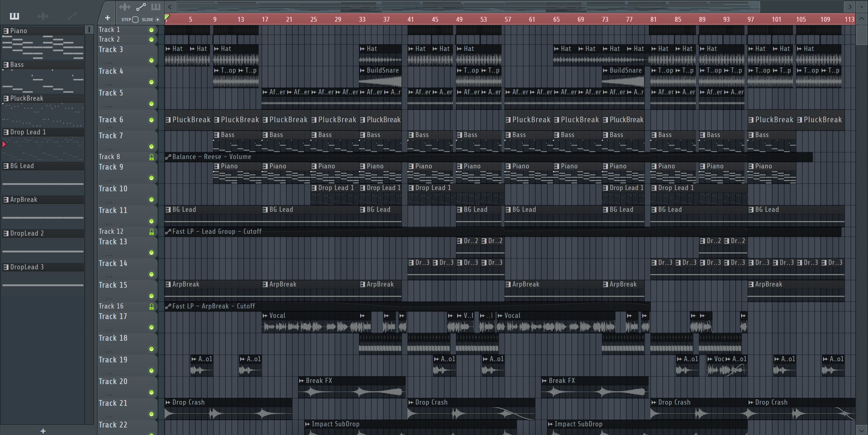Click the DropLead 3 pattern icon in picker
The image size is (868, 435).
pyautogui.click(x=6, y=267)
